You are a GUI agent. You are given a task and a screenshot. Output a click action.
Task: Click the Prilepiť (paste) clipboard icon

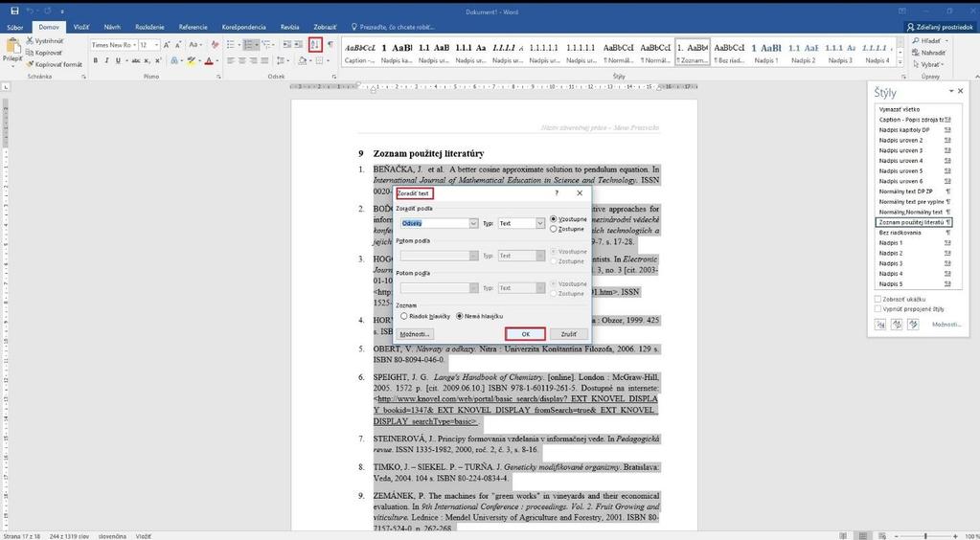[11, 46]
